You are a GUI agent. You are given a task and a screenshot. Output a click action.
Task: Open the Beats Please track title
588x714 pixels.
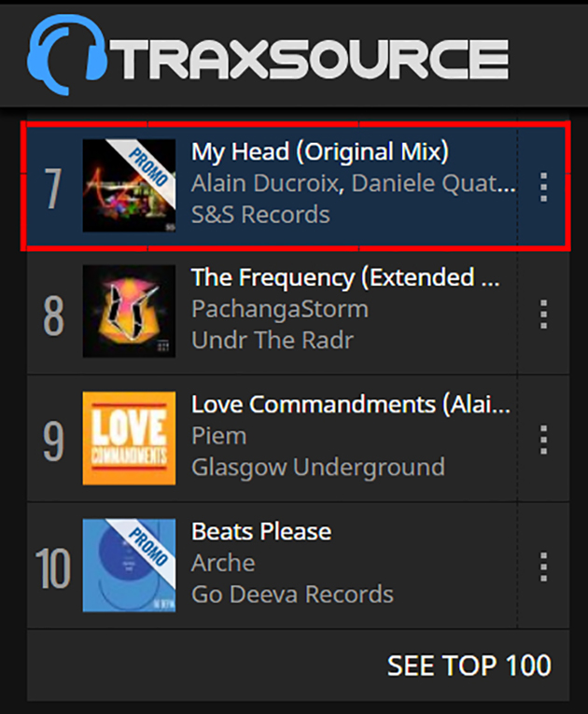point(261,532)
